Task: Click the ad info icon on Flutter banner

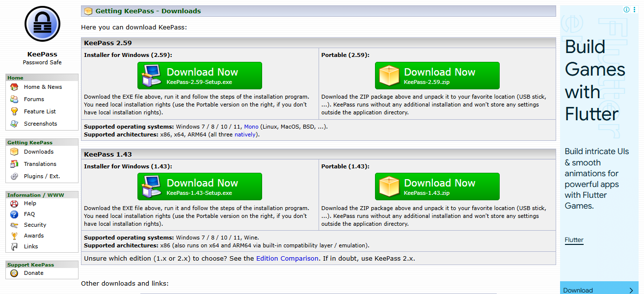Action: [626, 9]
